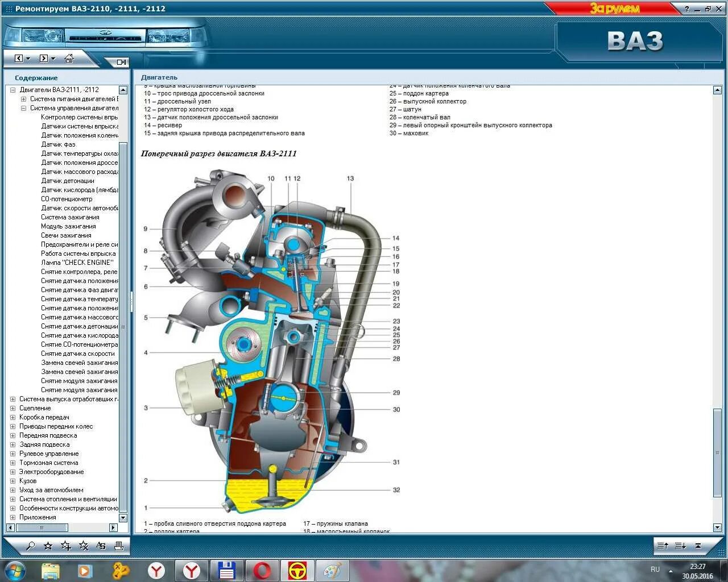Screen dimensions: 728x582
Task: Jump to page top with the triangle-bar icon
Action: [x=698, y=546]
